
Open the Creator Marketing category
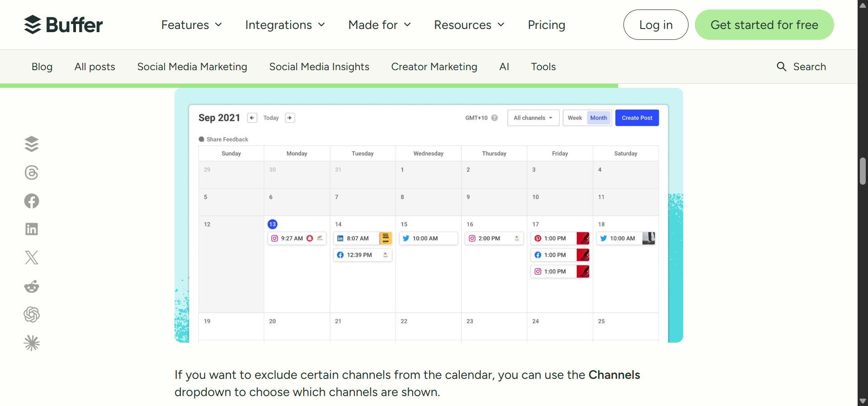click(434, 67)
